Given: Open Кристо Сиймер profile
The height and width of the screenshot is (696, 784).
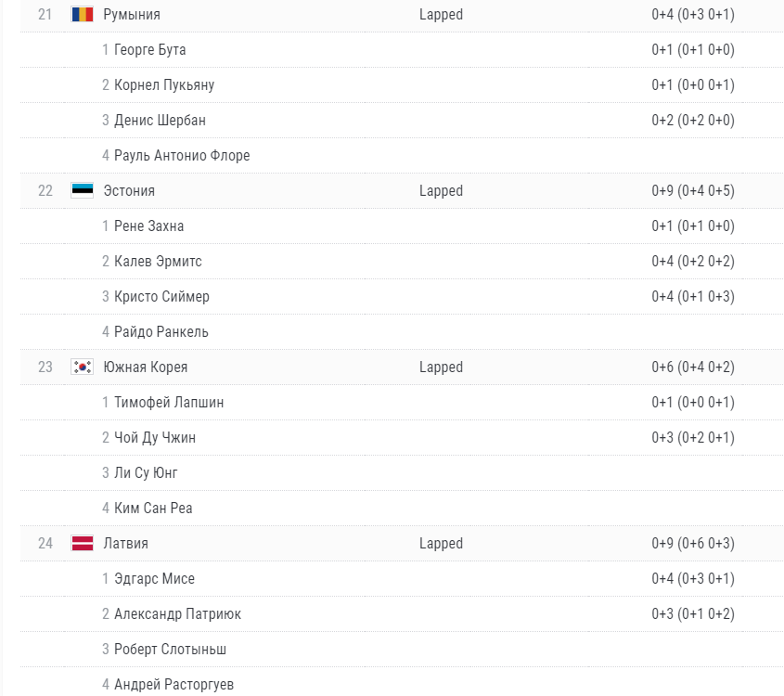Looking at the screenshot, I should (x=161, y=297).
